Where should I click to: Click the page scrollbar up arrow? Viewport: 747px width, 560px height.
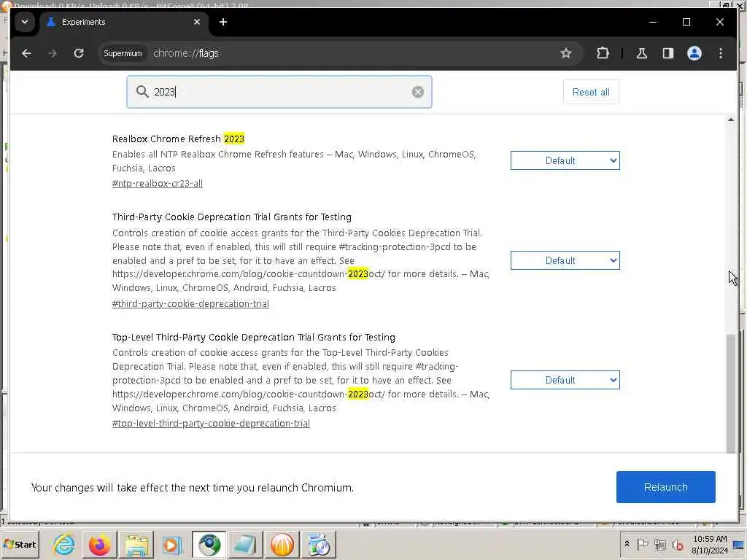pyautogui.click(x=731, y=120)
